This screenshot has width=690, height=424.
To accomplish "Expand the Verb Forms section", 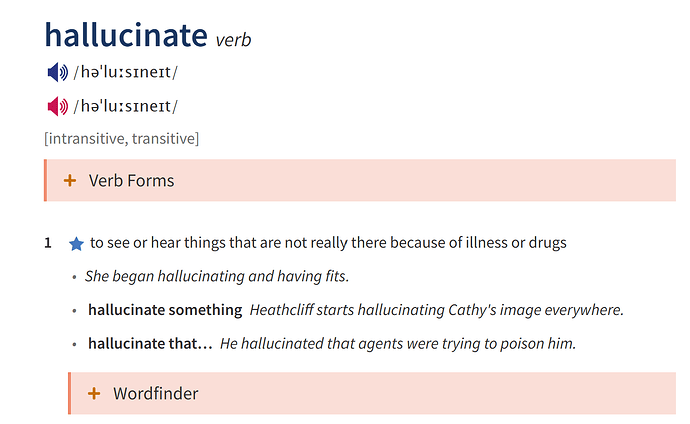I will (x=360, y=180).
